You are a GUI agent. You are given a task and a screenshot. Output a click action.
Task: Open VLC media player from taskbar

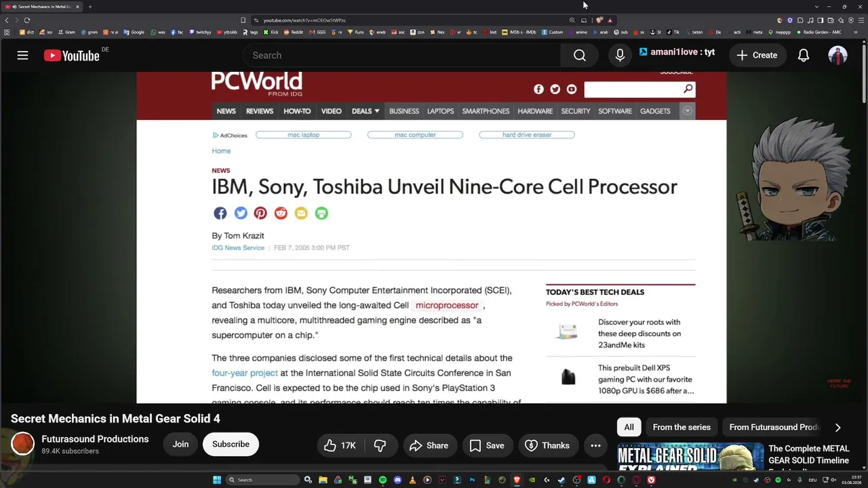(x=412, y=480)
